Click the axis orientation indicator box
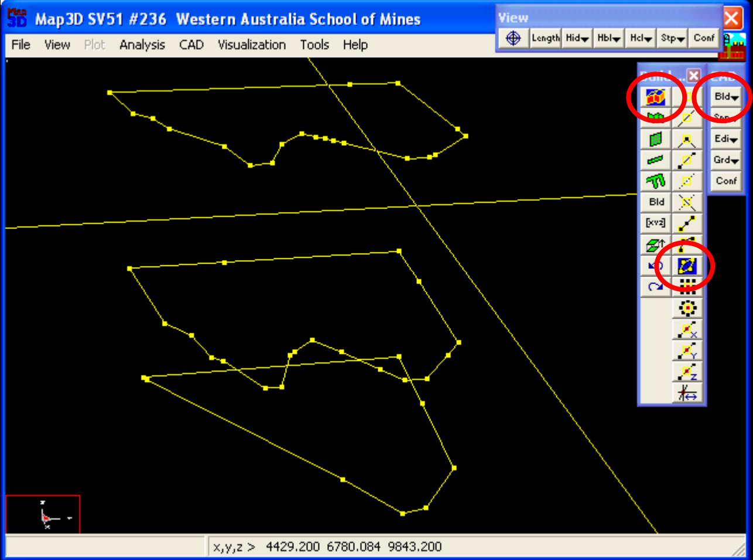753x560 pixels. point(43,514)
